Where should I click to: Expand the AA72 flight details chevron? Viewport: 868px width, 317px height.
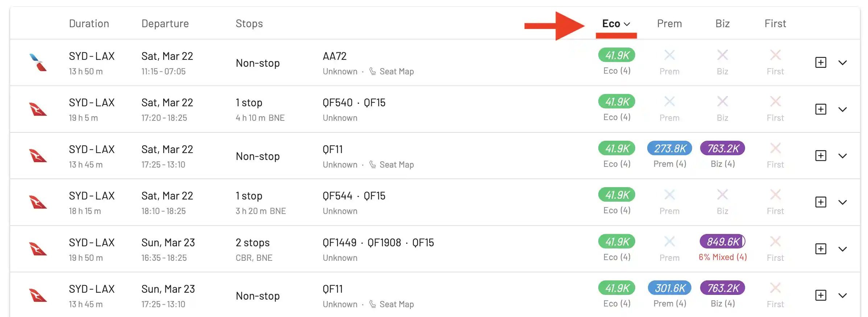click(x=843, y=63)
